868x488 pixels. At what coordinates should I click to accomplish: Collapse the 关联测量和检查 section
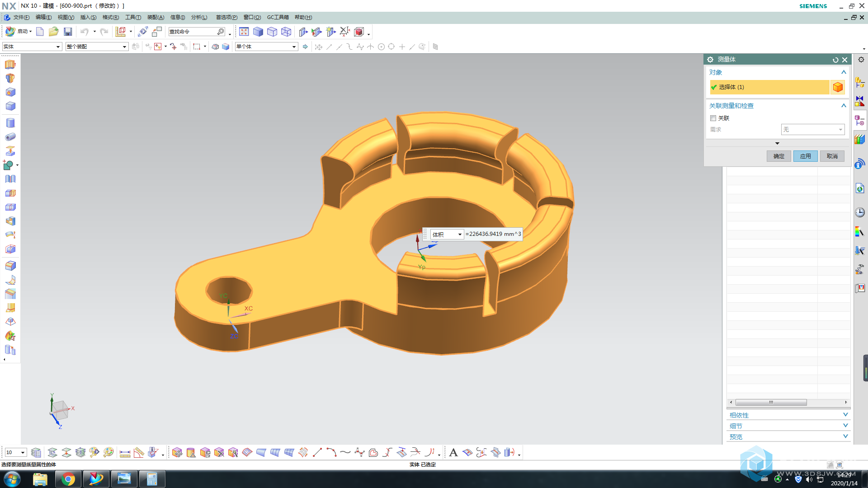(x=844, y=106)
